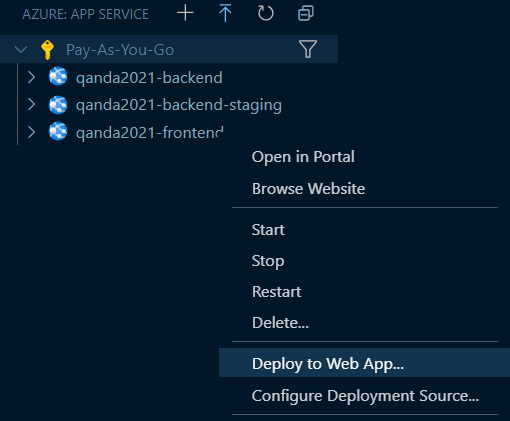The height and width of the screenshot is (421, 510).
Task: Expand the qanda2021-backend node
Action: [32, 77]
